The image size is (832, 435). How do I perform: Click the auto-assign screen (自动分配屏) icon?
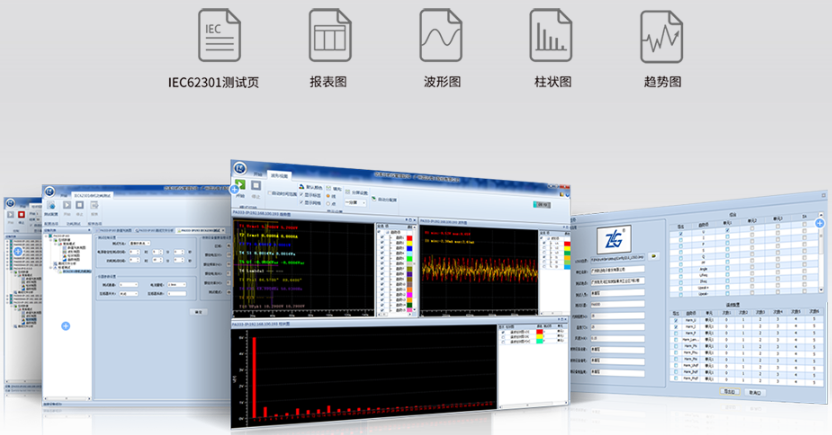[374, 199]
